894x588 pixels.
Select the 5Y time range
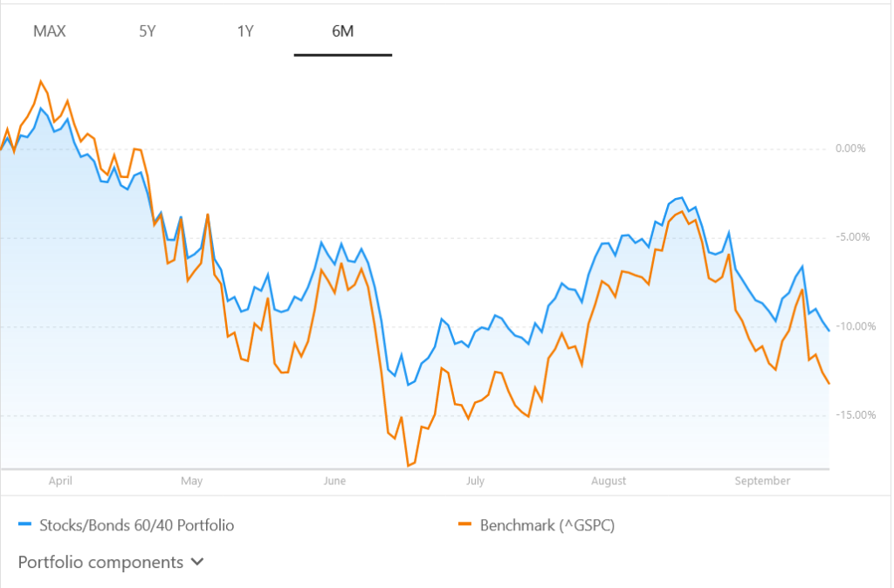tap(148, 31)
